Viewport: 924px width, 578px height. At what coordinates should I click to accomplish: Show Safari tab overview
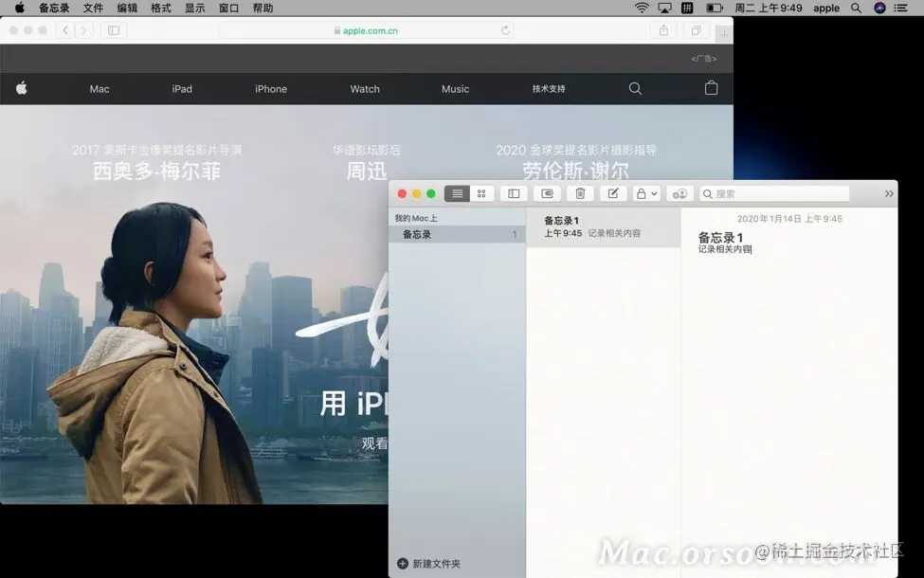(x=696, y=30)
